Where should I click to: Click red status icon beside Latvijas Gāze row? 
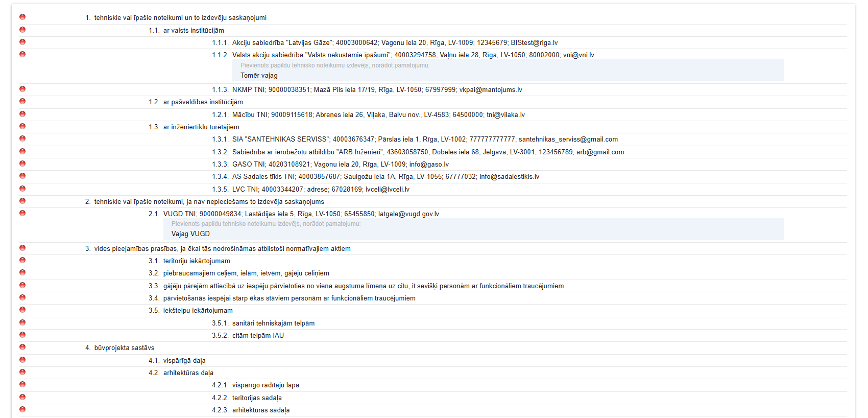click(x=22, y=42)
